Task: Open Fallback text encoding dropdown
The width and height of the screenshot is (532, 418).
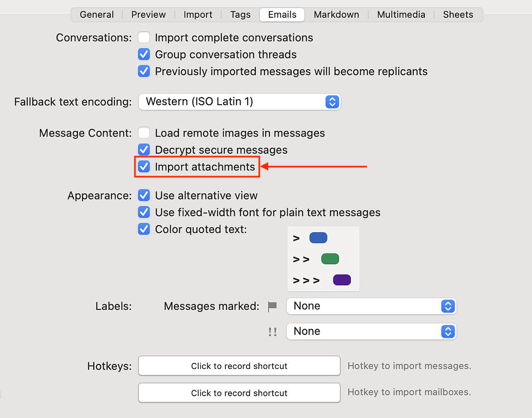Action: [239, 102]
